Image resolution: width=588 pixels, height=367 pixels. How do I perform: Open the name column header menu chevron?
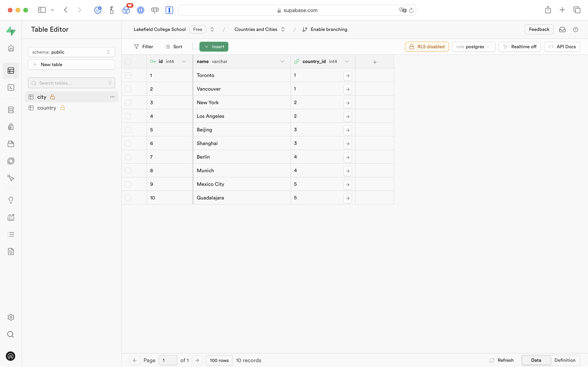pos(282,62)
